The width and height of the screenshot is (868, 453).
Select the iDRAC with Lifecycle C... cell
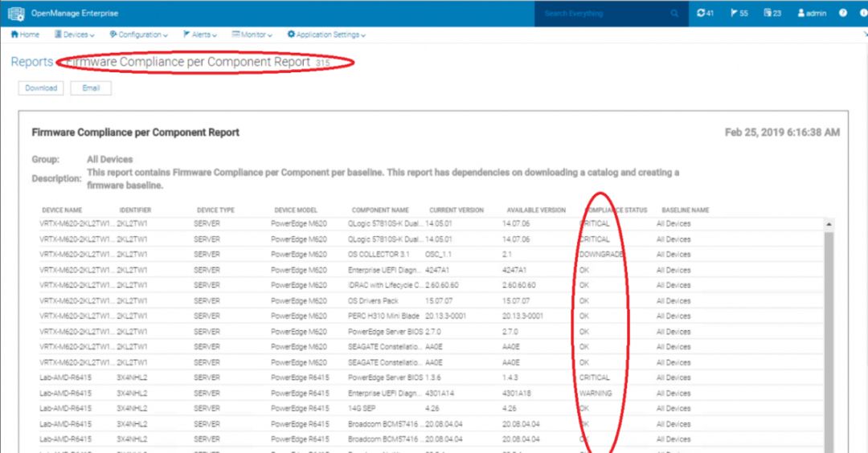385,285
